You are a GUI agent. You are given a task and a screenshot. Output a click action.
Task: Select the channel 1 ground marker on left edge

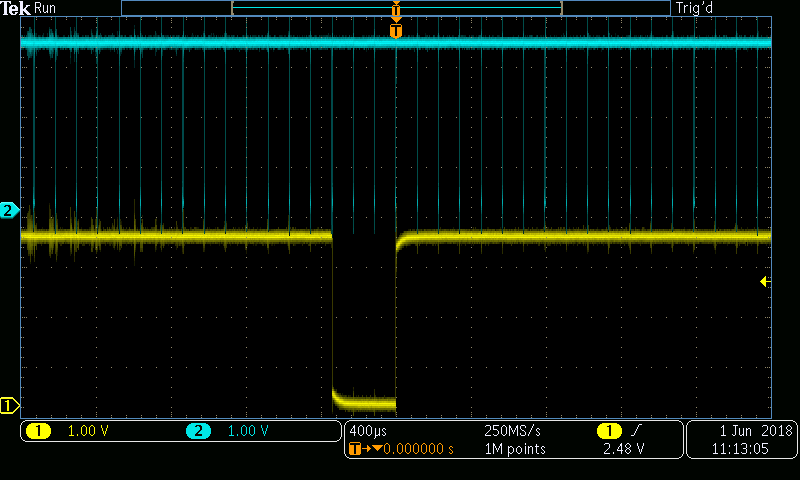(x=9, y=405)
